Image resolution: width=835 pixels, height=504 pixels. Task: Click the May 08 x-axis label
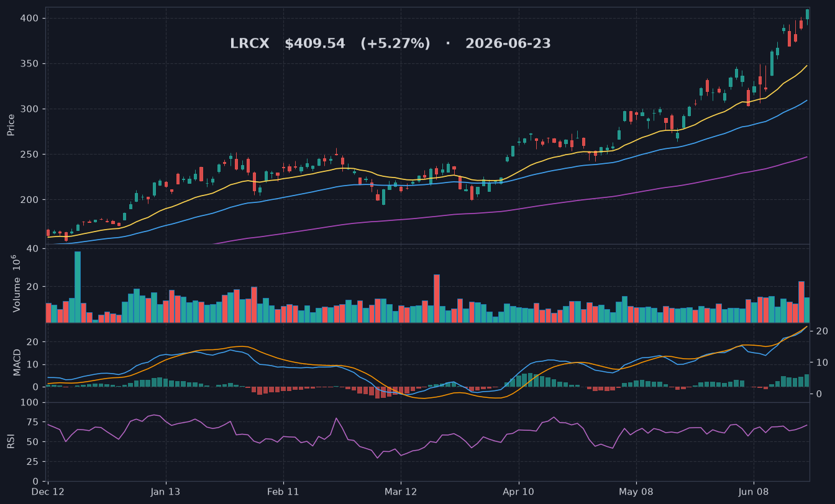coord(636,492)
